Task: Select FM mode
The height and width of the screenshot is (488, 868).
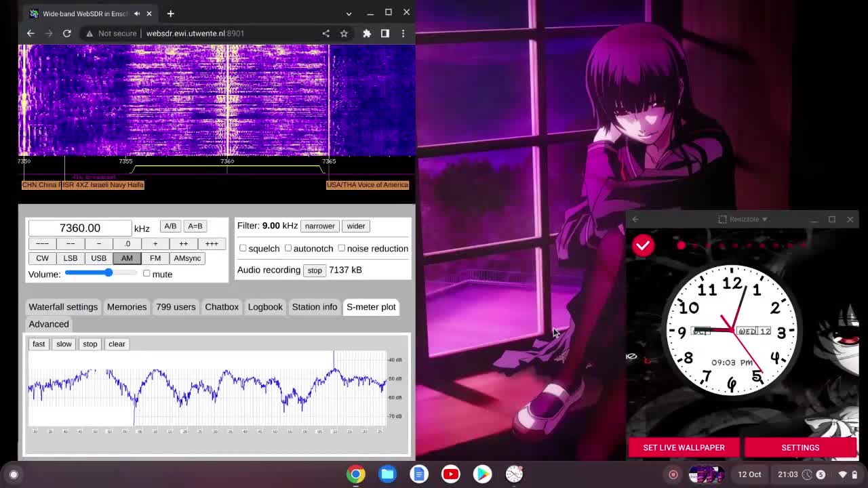Action: [155, 258]
